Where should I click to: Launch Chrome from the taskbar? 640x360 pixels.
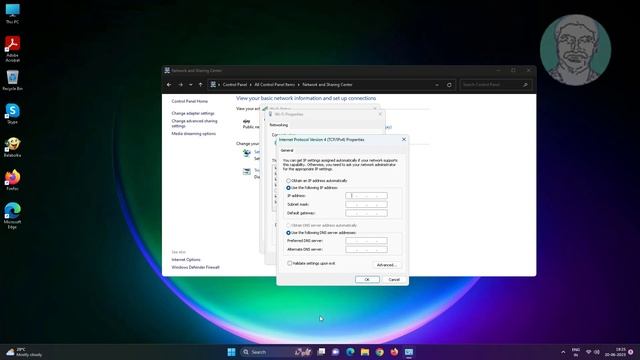pyautogui.click(x=380, y=352)
